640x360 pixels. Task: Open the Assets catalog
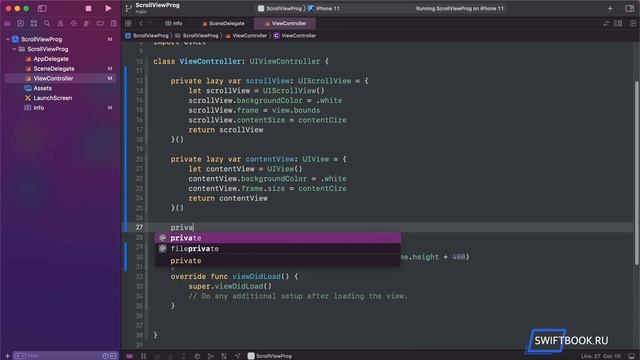[x=42, y=88]
